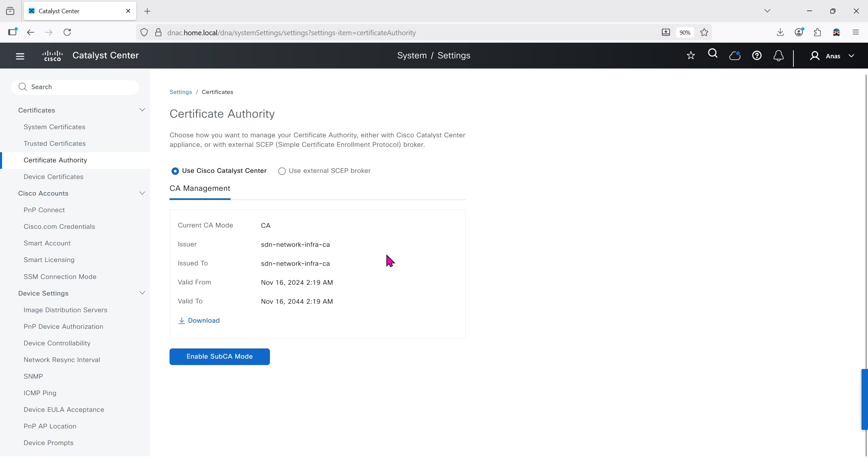This screenshot has width=868, height=463.
Task: Click the favorites star in header
Action: click(x=691, y=56)
